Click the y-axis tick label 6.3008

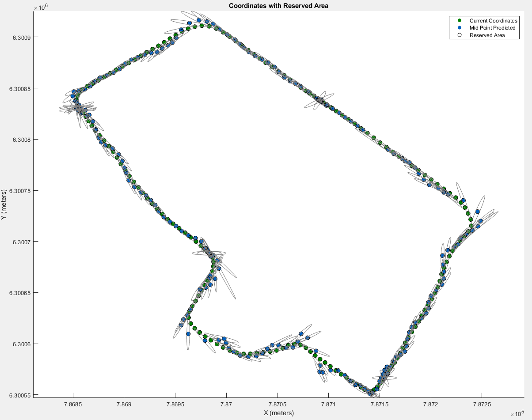tap(21, 140)
